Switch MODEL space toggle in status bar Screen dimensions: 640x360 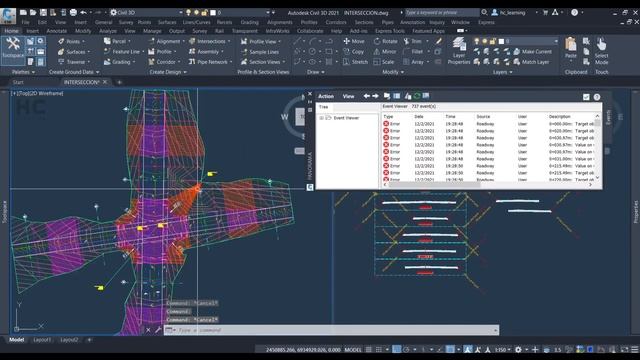(353, 349)
